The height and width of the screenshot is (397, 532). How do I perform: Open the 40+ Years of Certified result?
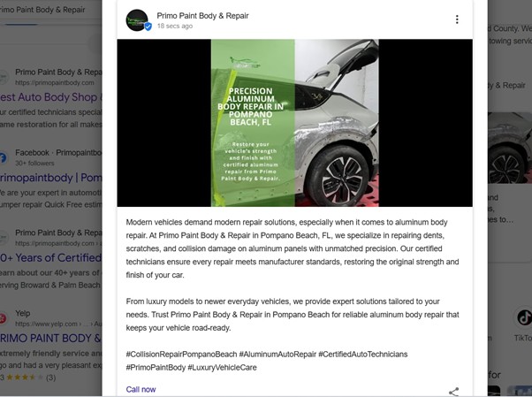tap(50, 258)
